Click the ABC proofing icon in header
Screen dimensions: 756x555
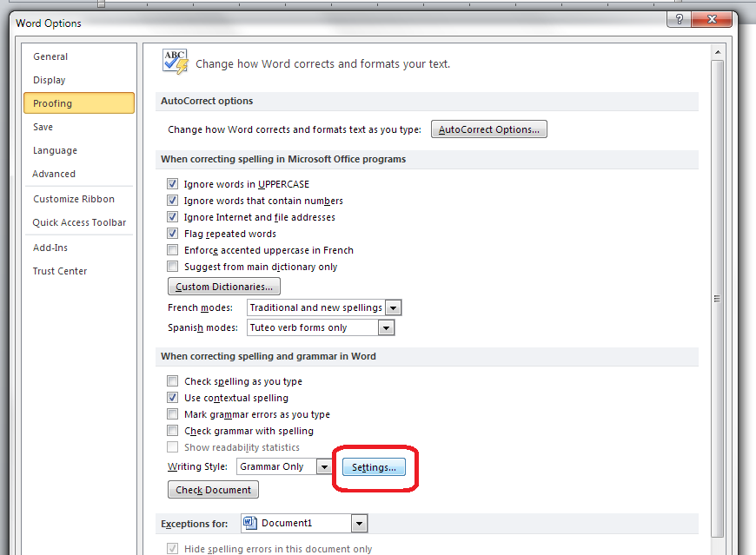(175, 62)
